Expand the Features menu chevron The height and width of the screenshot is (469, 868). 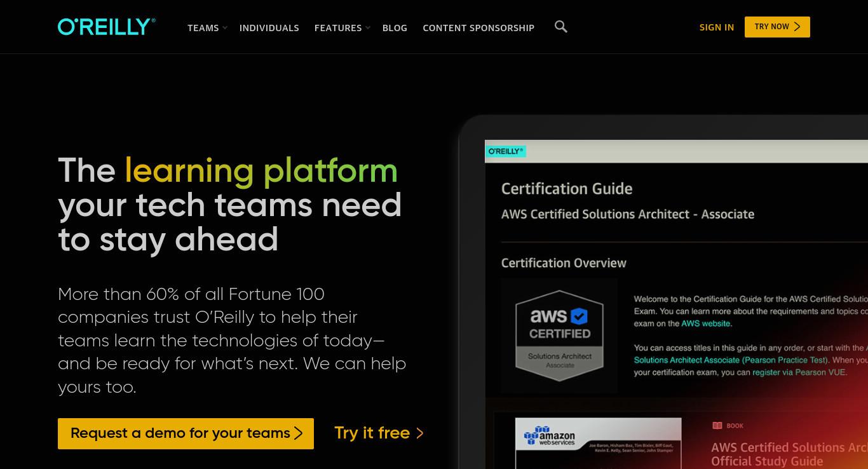(x=368, y=28)
